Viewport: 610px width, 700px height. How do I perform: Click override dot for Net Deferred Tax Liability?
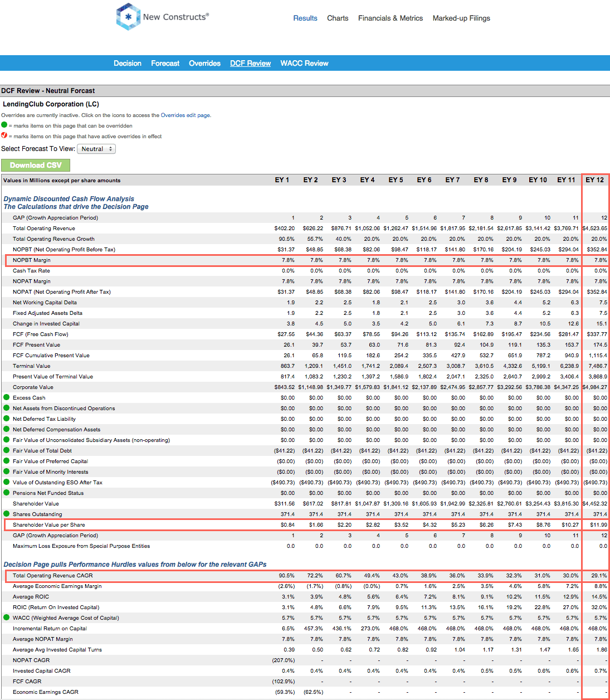coord(7,419)
